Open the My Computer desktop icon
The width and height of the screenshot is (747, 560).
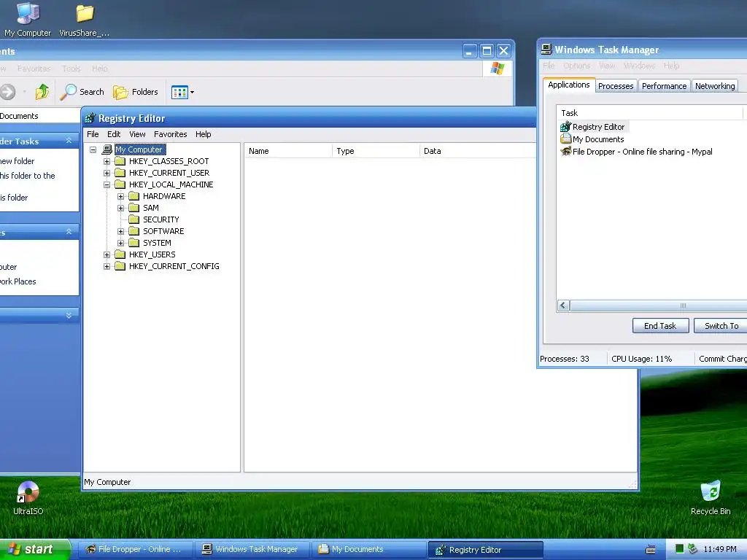click(28, 19)
